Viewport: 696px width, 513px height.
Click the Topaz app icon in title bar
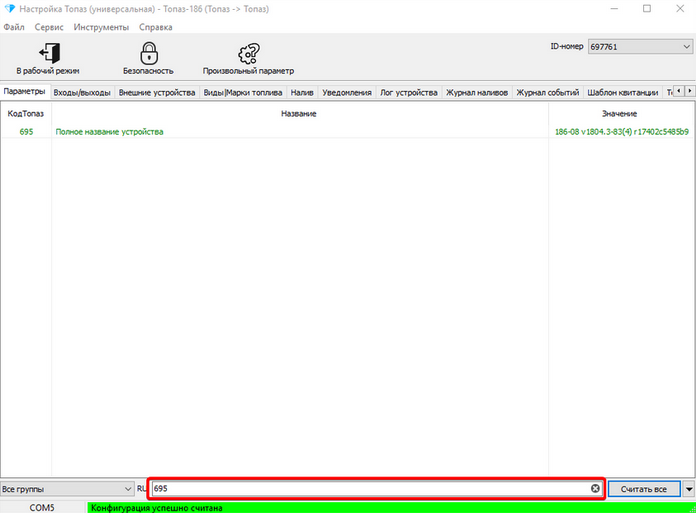(9, 8)
